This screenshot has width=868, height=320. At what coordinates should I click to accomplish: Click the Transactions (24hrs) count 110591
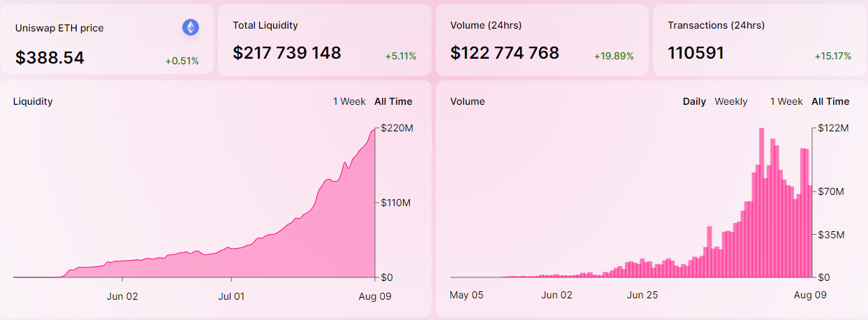tap(696, 53)
